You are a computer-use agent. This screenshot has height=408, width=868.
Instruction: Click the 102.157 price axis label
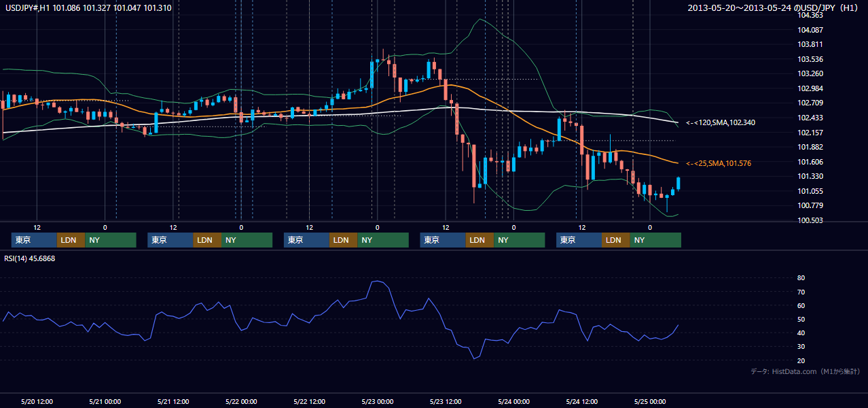(810, 133)
